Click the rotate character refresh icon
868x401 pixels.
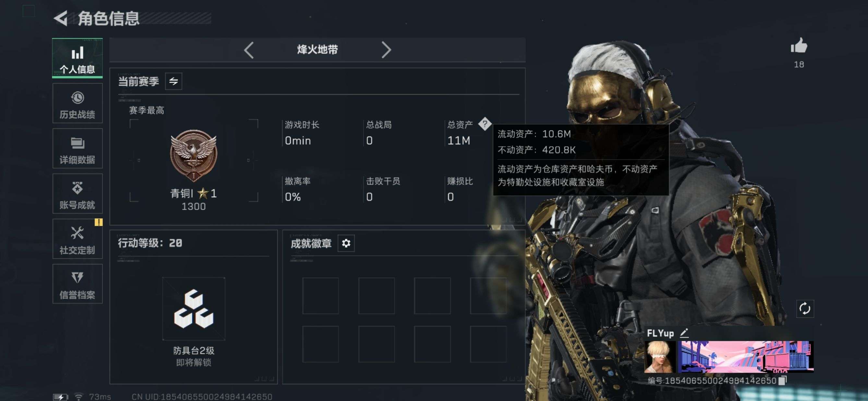pyautogui.click(x=805, y=308)
